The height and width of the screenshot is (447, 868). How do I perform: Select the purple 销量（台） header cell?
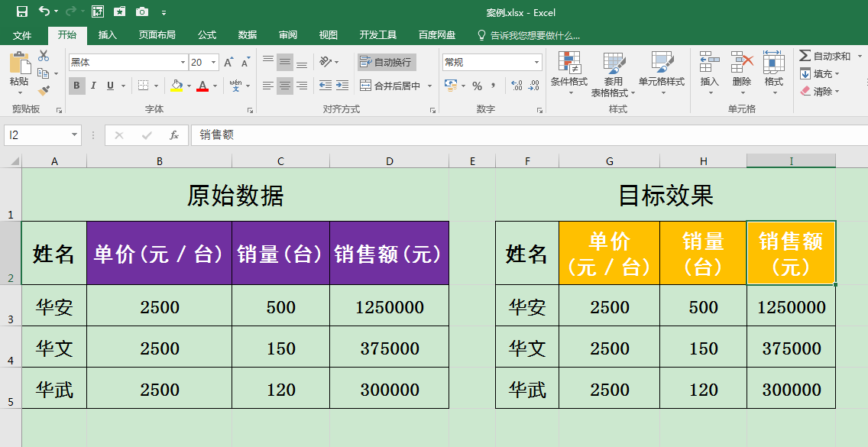click(x=280, y=253)
